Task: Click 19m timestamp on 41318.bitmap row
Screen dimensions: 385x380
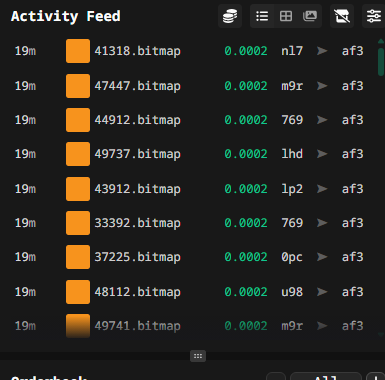Action: (x=25, y=51)
